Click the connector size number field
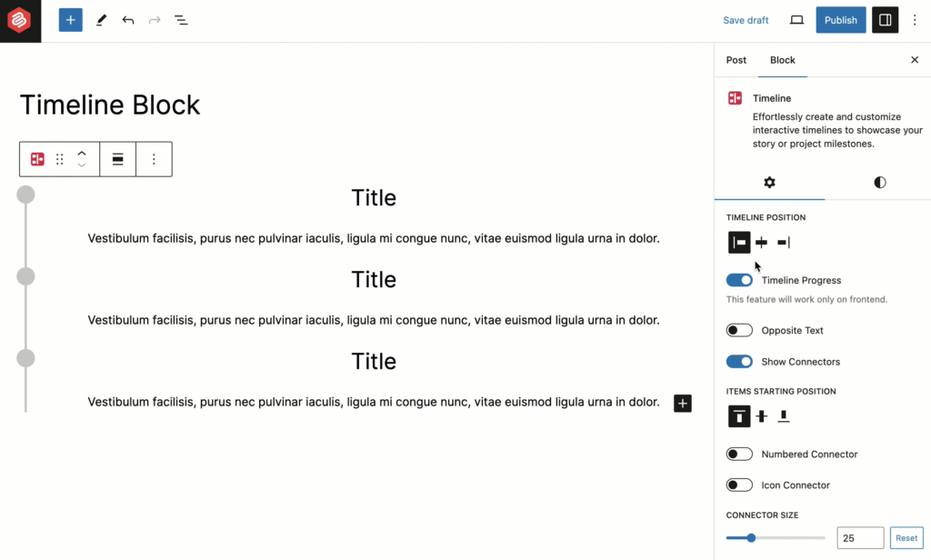The image size is (931, 560). [859, 537]
